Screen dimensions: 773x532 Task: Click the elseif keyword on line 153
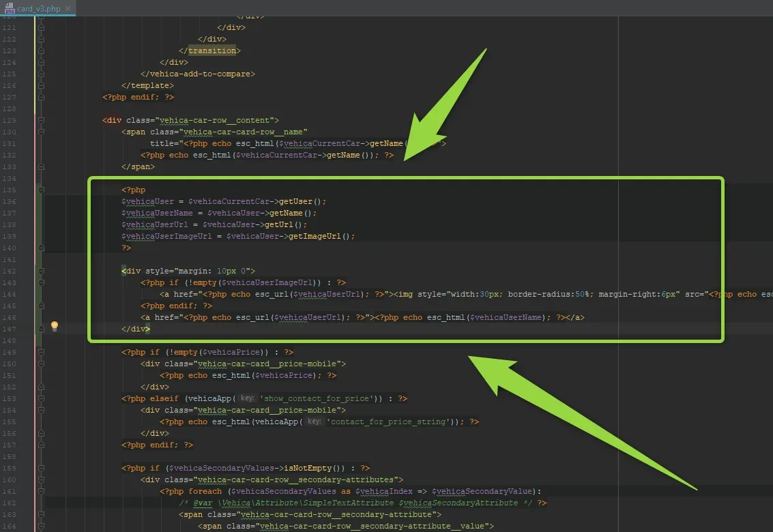(164, 398)
